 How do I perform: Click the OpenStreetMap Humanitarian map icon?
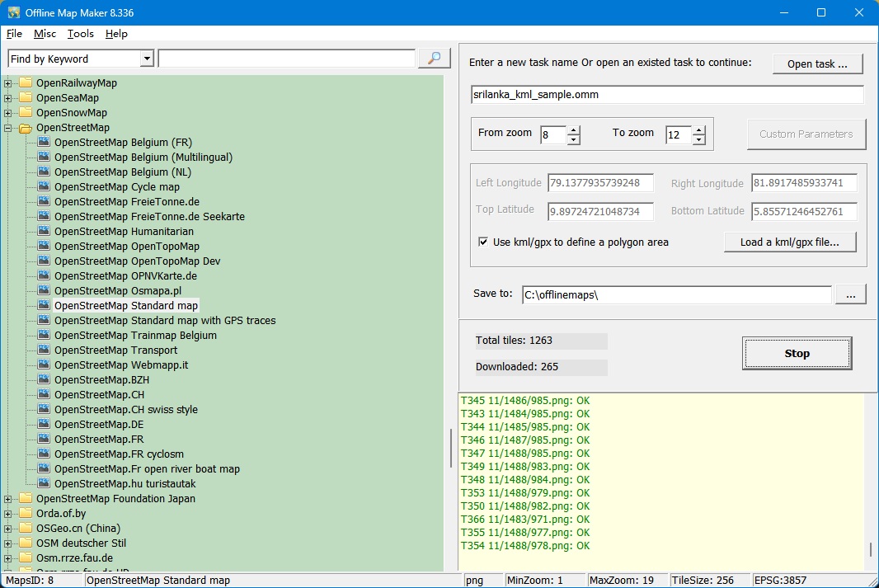[44, 232]
